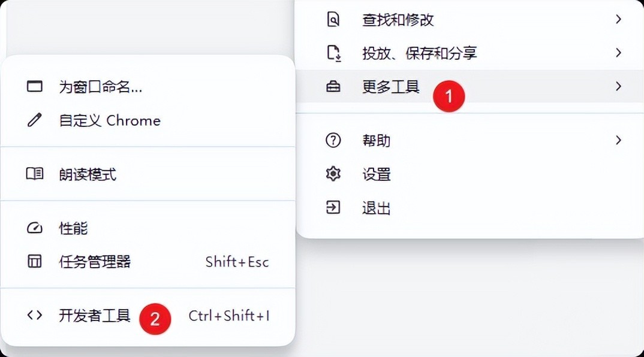The height and width of the screenshot is (357, 644).
Task: Open the 更多工具 menu entry
Action: pos(391,87)
